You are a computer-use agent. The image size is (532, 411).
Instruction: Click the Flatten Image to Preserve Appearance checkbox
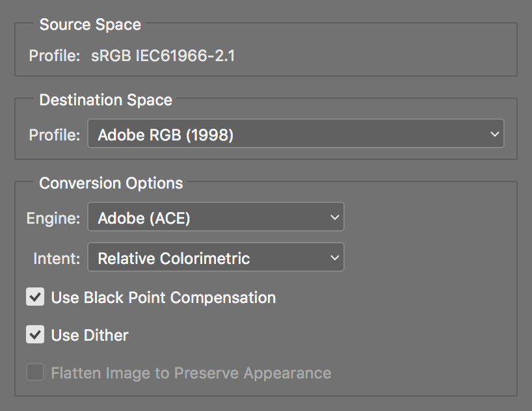[x=35, y=373]
